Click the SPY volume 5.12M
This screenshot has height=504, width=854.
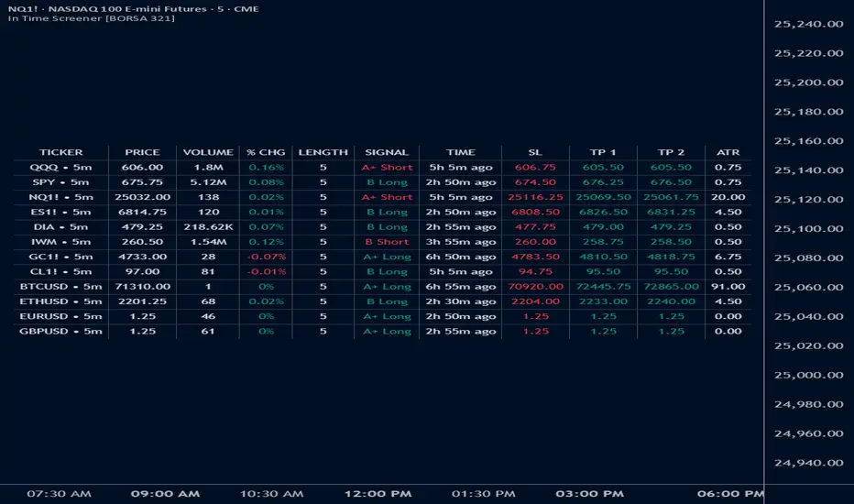208,182
